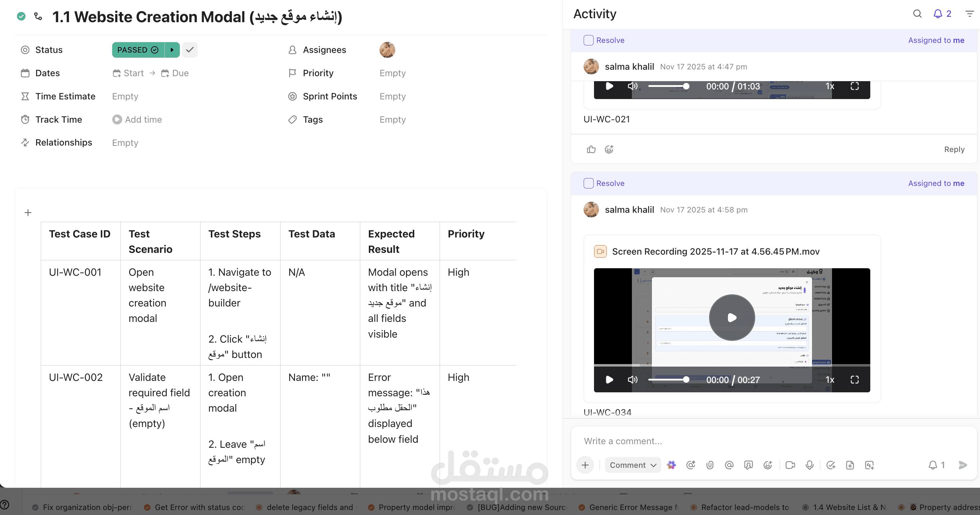Screen dimensions: 980x515
Task: Send comment with arrow icon
Action: [962, 465]
